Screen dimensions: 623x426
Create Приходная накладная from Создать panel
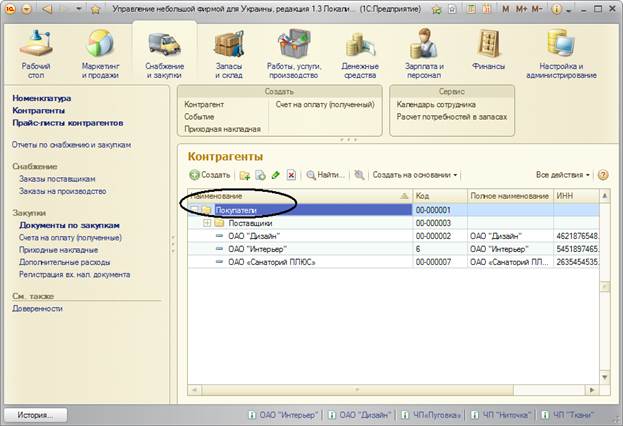[222, 129]
